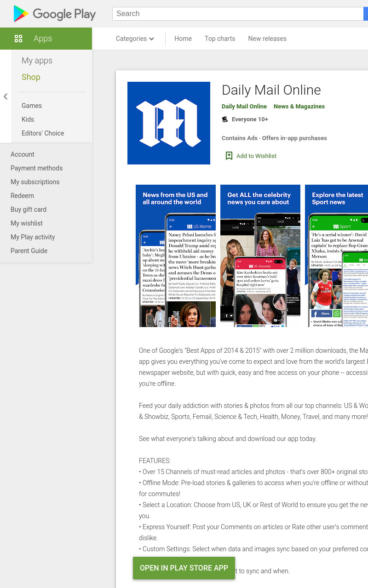The width and height of the screenshot is (368, 588).
Task: Collapse the sidebar with the left chevron
Action: pos(6,96)
